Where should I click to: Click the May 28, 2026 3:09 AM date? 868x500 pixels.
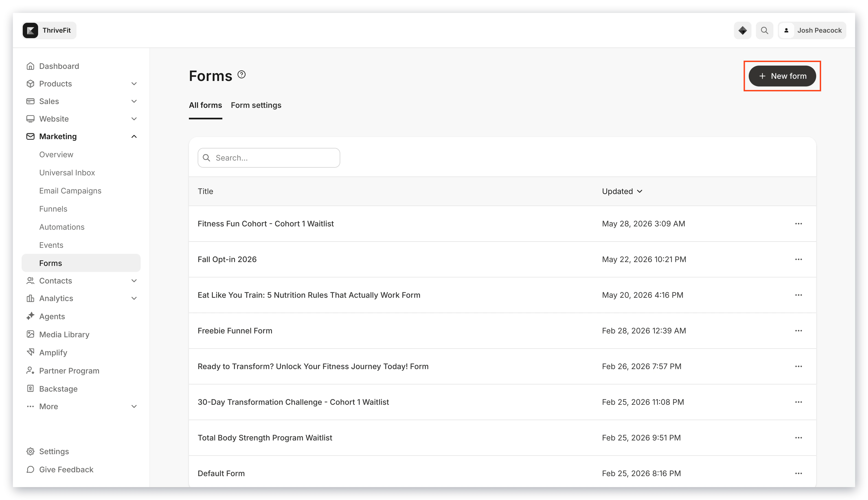tap(643, 224)
